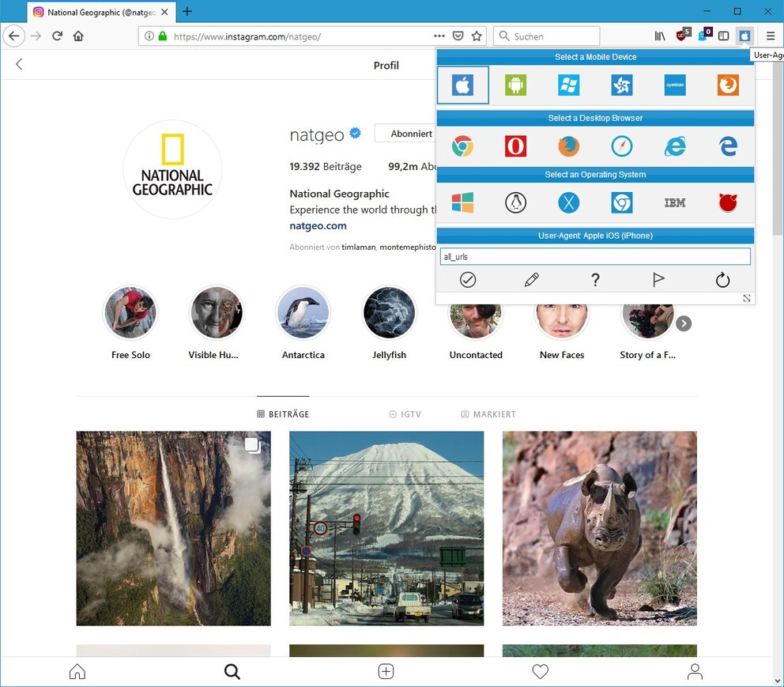
Task: Bookmark this page with the star icon
Action: click(477, 36)
